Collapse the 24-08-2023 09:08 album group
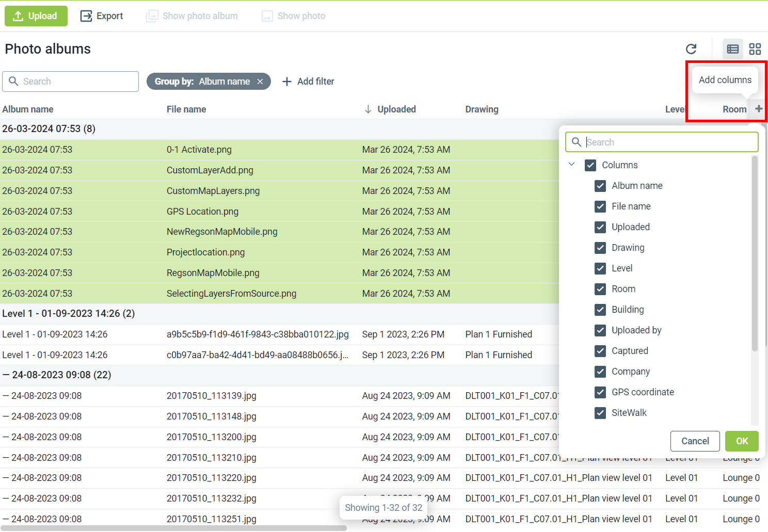The image size is (768, 532). 6,375
